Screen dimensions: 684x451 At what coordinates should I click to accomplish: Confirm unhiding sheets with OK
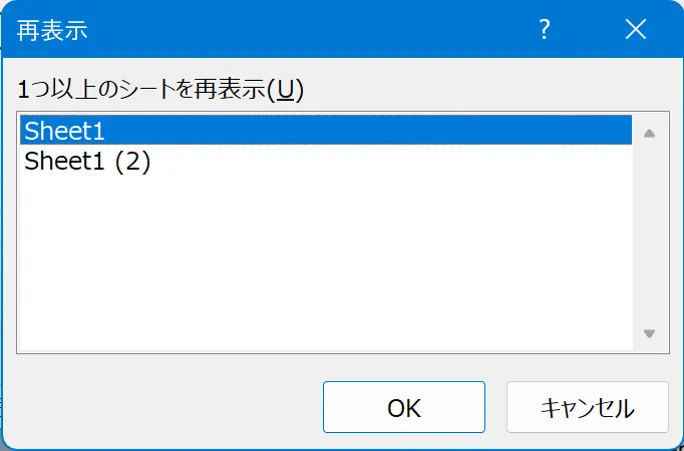(x=404, y=408)
